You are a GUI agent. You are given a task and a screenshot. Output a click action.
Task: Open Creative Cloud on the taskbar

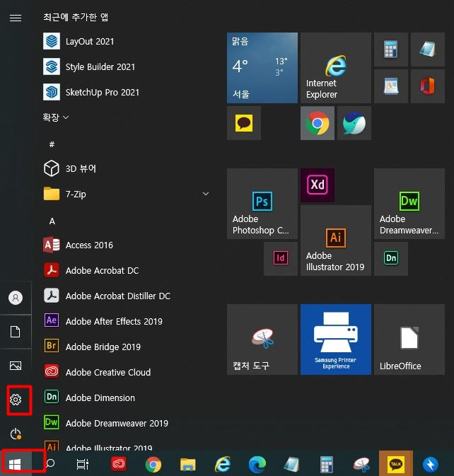pos(118,464)
